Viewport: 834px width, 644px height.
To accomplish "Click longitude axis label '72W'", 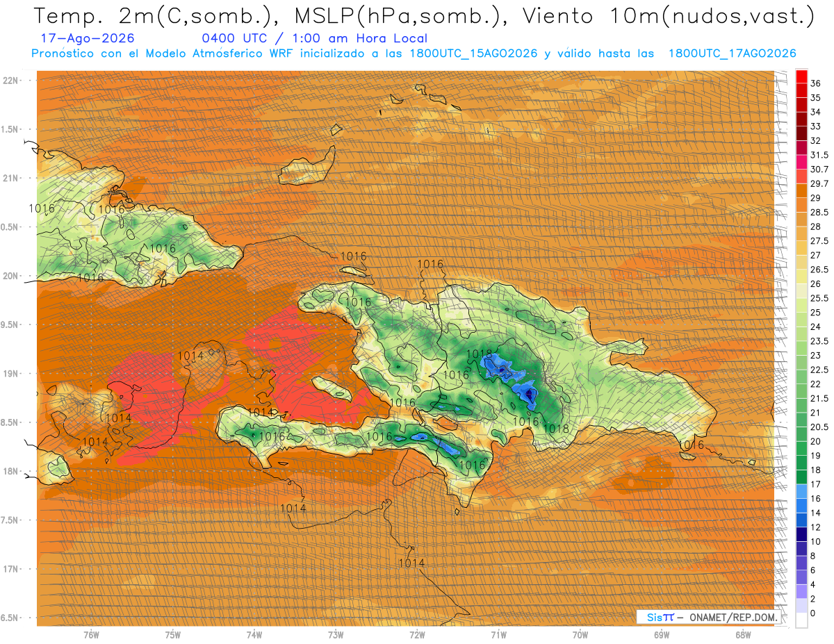I will click(418, 635).
